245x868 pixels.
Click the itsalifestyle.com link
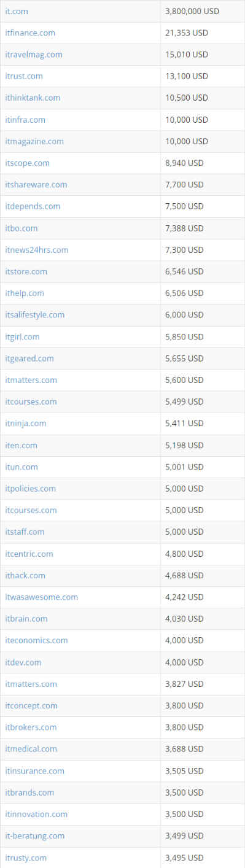[35, 315]
